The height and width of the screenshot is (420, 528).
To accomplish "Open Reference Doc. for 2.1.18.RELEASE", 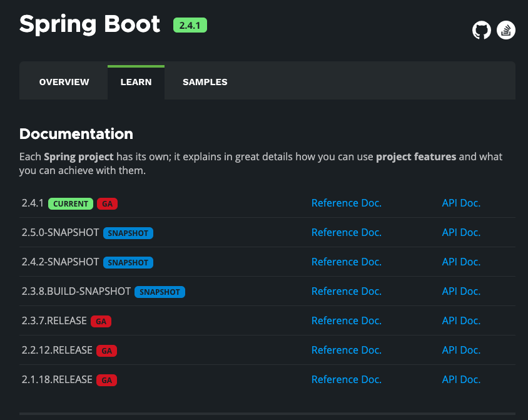I will (347, 379).
